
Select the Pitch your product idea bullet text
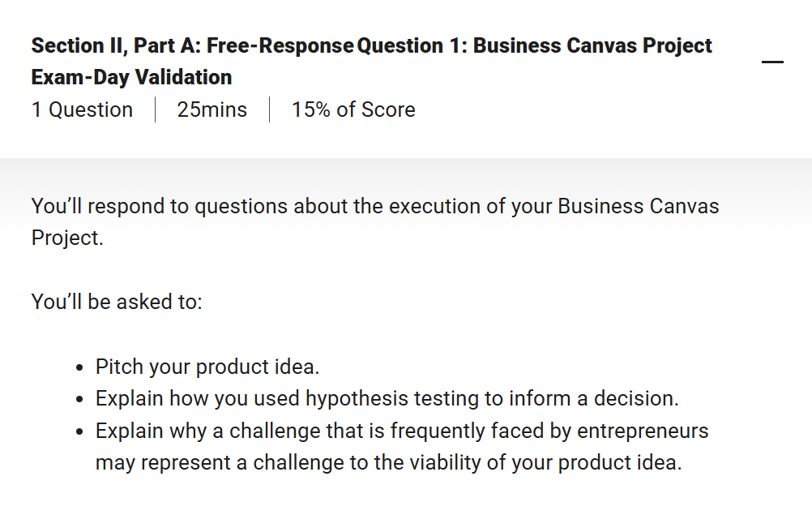pos(207,367)
